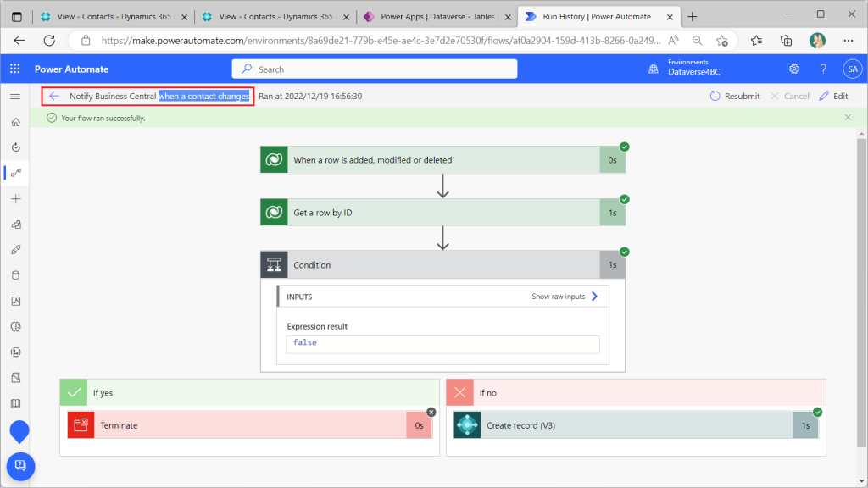Click the Create plus icon in sidebar
Viewport: 868px width, 488px height.
15,198
